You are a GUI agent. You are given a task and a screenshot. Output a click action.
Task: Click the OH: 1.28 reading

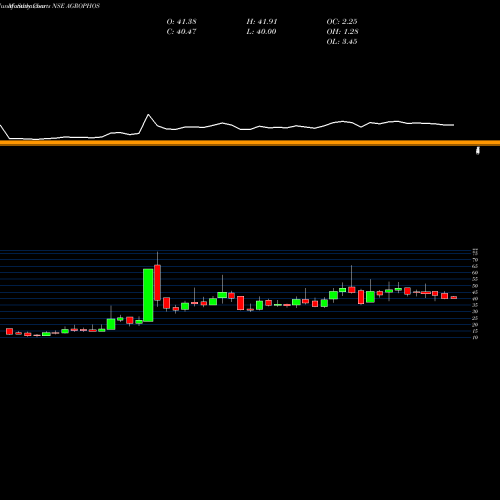(x=342, y=32)
